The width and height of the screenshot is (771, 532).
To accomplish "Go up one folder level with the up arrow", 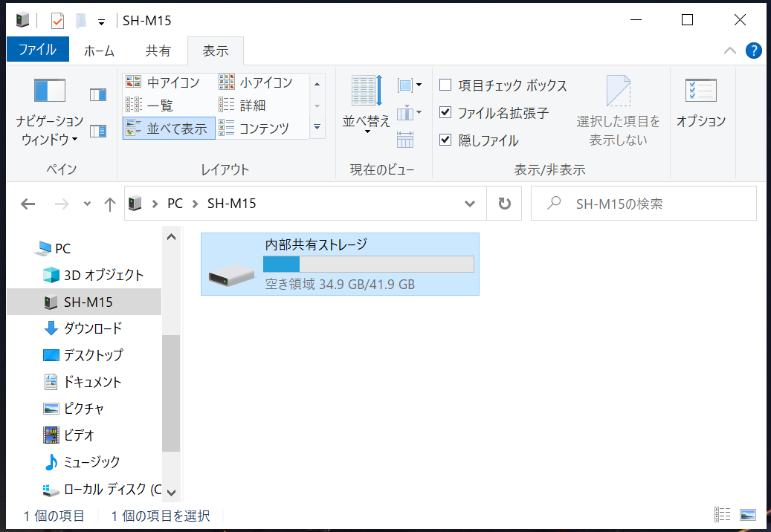I will (110, 204).
